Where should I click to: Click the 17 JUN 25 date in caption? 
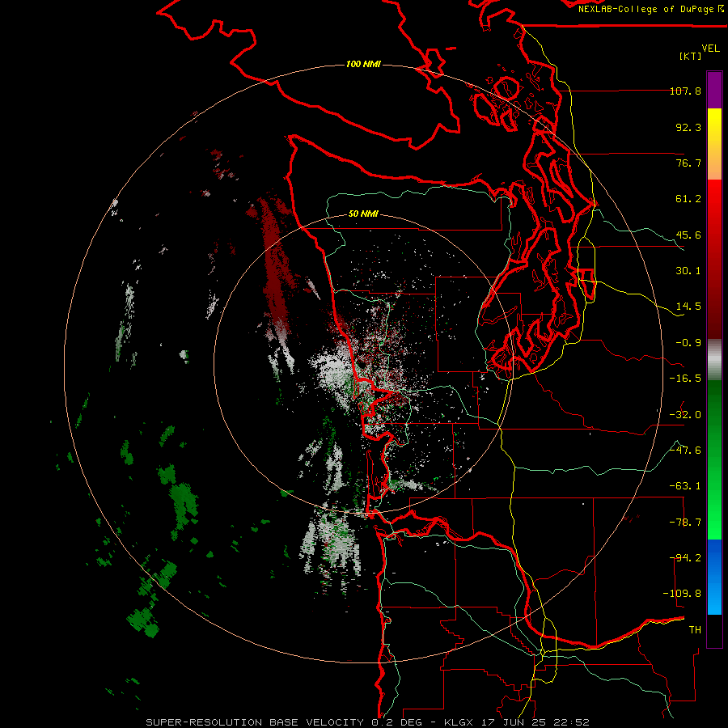point(512,722)
